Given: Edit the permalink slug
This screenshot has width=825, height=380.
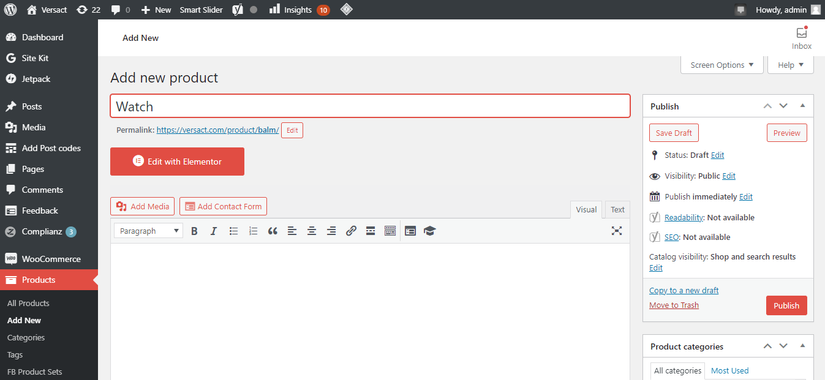Looking at the screenshot, I should (x=292, y=130).
